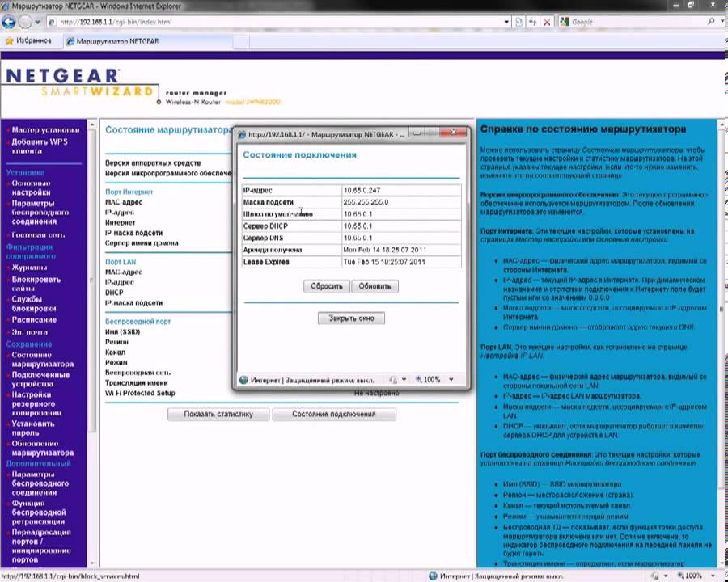728x582 pixels.
Task: Open Установить пароль page
Action: 33,428
